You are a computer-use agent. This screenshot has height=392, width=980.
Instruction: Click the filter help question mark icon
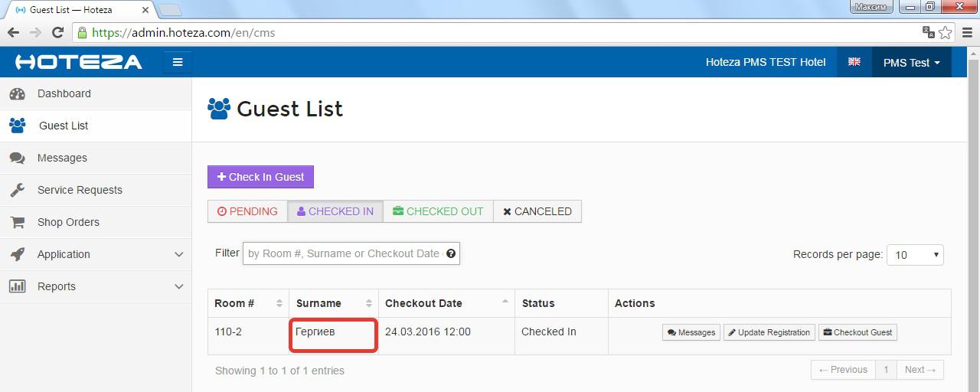451,253
